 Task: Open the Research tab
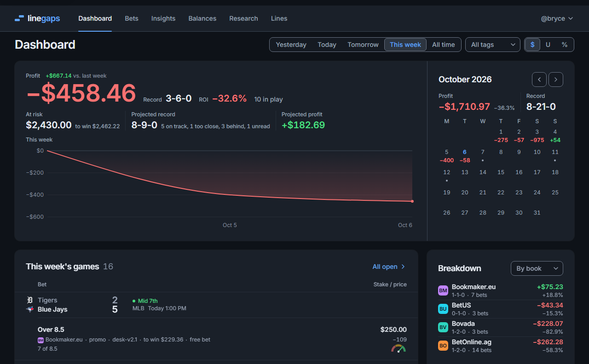click(x=243, y=18)
